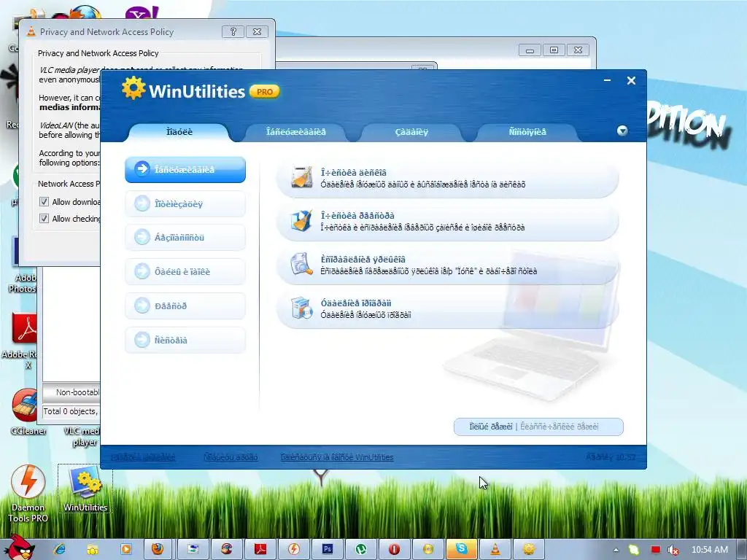Select the 'Áåçîïàñíîñòü' sidebar category
The height and width of the screenshot is (560, 747).
(185, 237)
